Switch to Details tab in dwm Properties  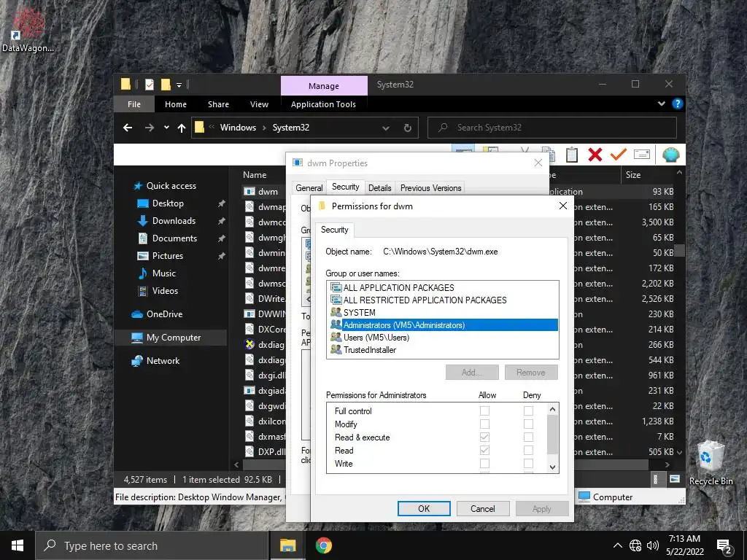[379, 188]
